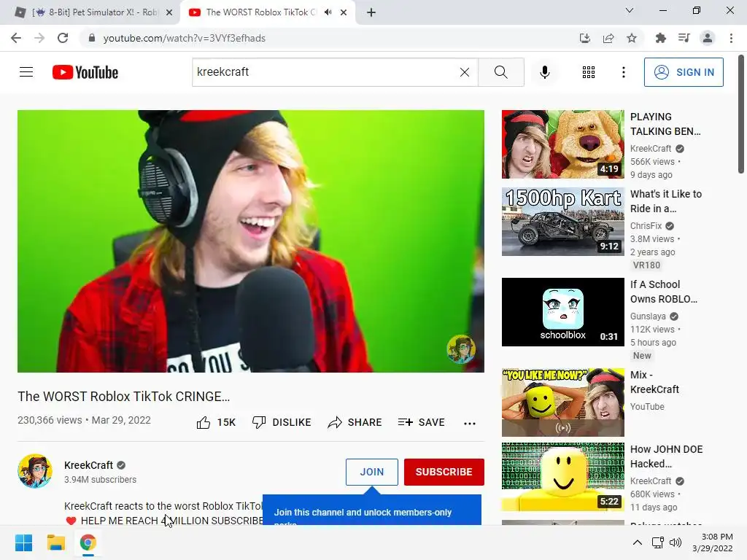Open the YouTube apps grid
The width and height of the screenshot is (747, 560).
coord(589,72)
